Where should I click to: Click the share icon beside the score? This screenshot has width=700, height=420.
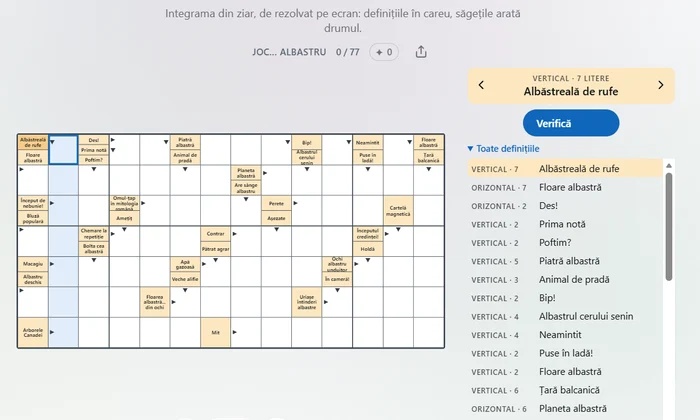pyautogui.click(x=421, y=52)
